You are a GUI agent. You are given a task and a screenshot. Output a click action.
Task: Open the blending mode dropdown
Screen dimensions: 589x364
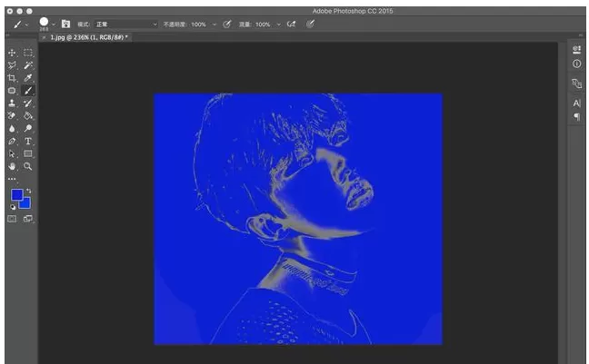click(125, 25)
